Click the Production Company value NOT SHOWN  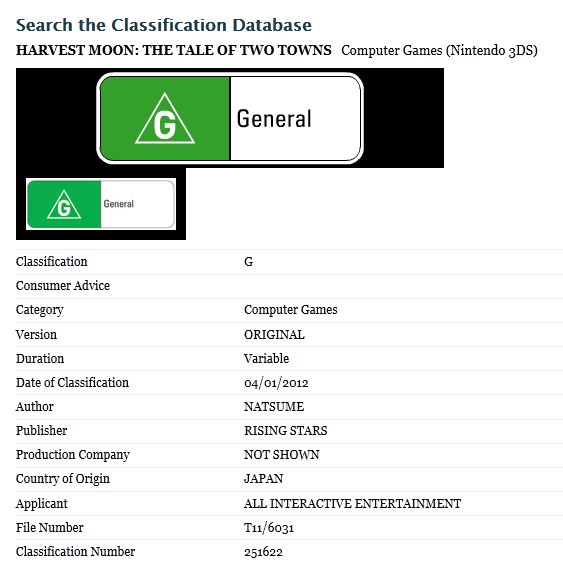pyautogui.click(x=282, y=455)
